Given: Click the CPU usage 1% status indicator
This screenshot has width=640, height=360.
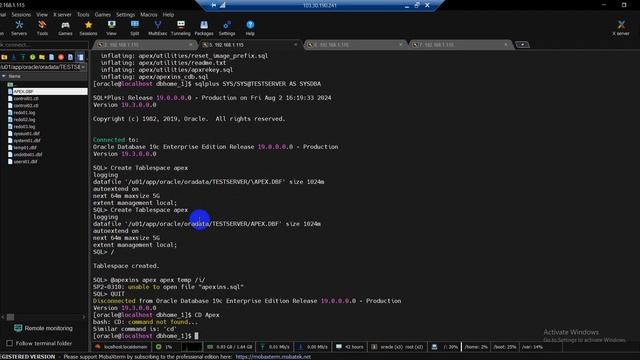Looking at the screenshot, I should 163,347.
